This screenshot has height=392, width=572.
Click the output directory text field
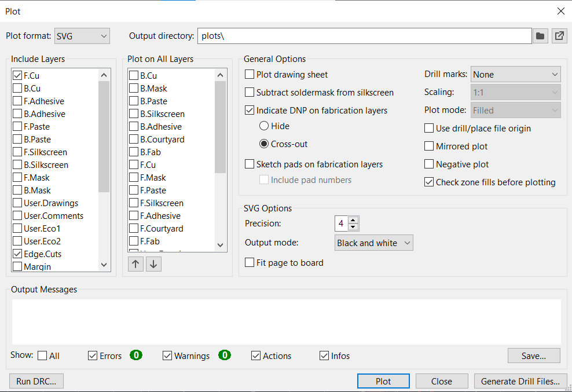364,36
